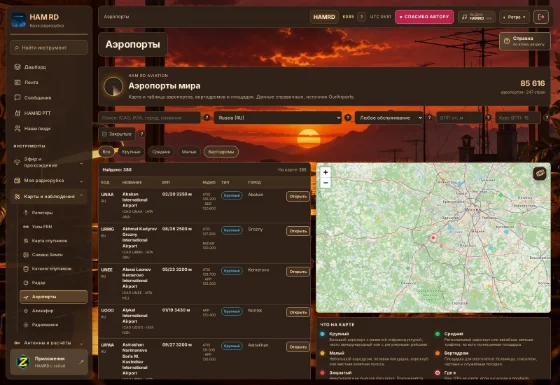The height and width of the screenshot is (385, 560).
Task: Click the orange Вертодром legend dot
Action: pyautogui.click(x=437, y=353)
